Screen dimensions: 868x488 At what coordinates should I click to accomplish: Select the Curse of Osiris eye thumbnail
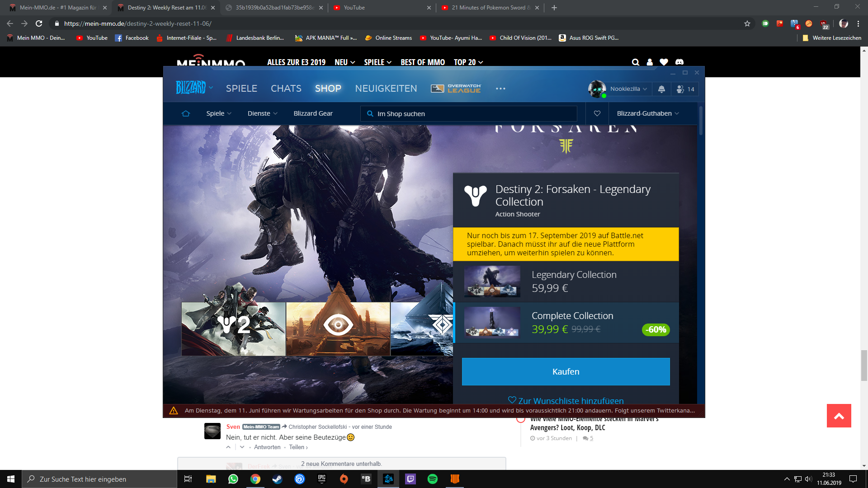click(x=338, y=329)
